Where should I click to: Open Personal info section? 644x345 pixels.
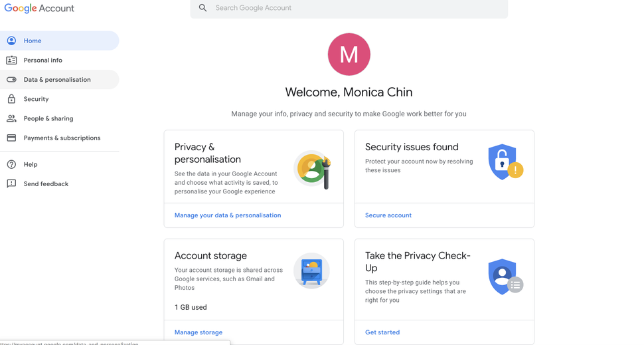pyautogui.click(x=60, y=60)
